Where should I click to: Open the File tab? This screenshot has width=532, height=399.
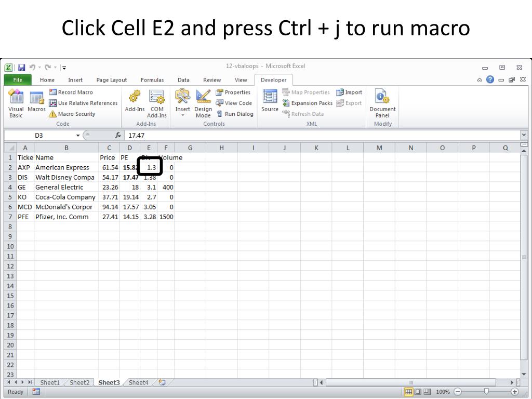click(18, 80)
